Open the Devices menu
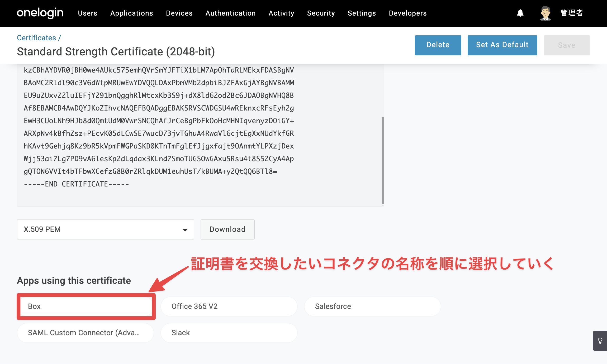This screenshot has width=607, height=364. 179,13
